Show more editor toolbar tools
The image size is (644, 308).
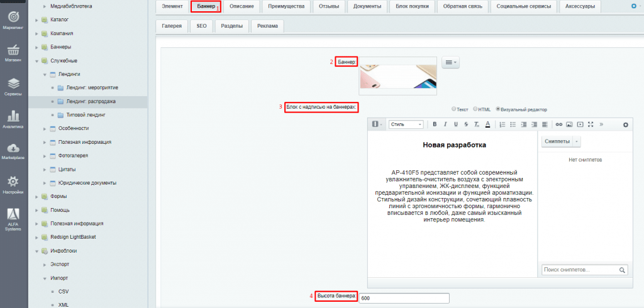click(x=602, y=124)
